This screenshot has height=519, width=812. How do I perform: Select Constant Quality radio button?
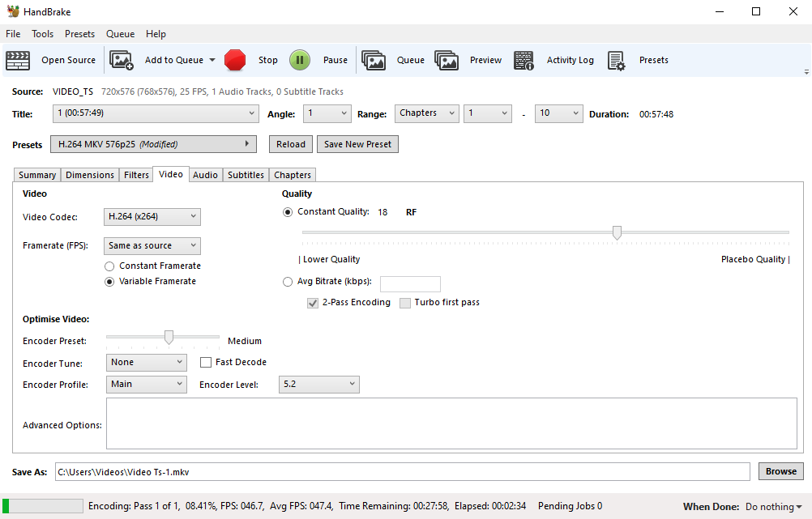[288, 212]
